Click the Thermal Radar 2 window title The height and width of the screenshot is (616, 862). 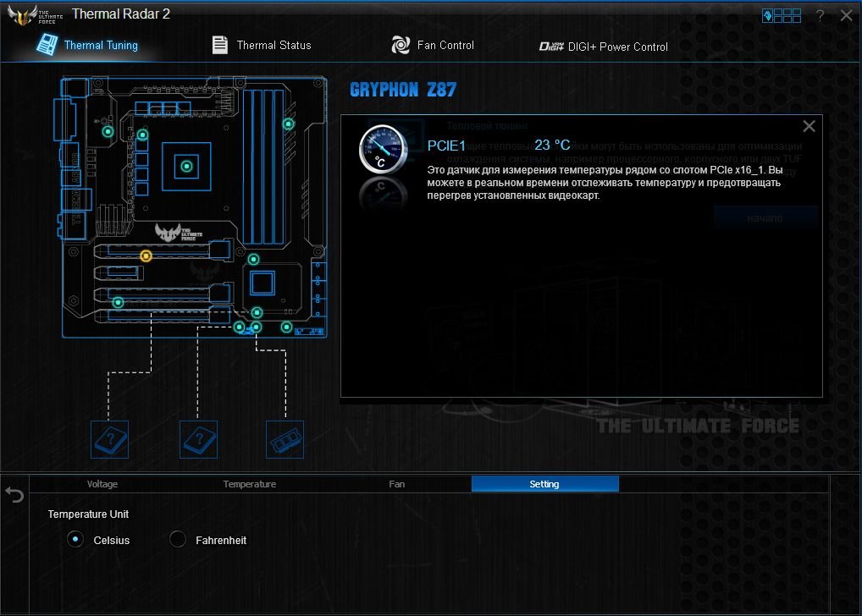(121, 14)
